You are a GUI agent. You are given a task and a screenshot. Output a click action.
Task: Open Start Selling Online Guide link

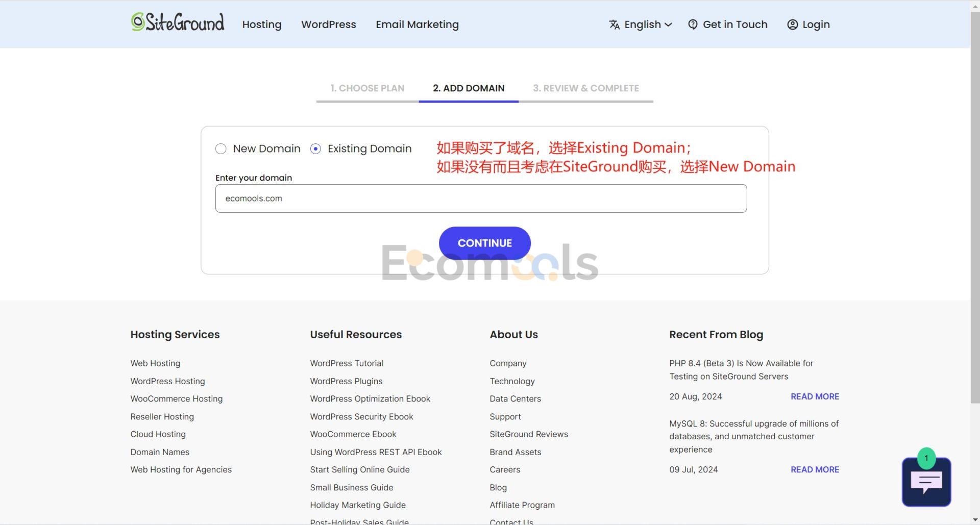[360, 469]
